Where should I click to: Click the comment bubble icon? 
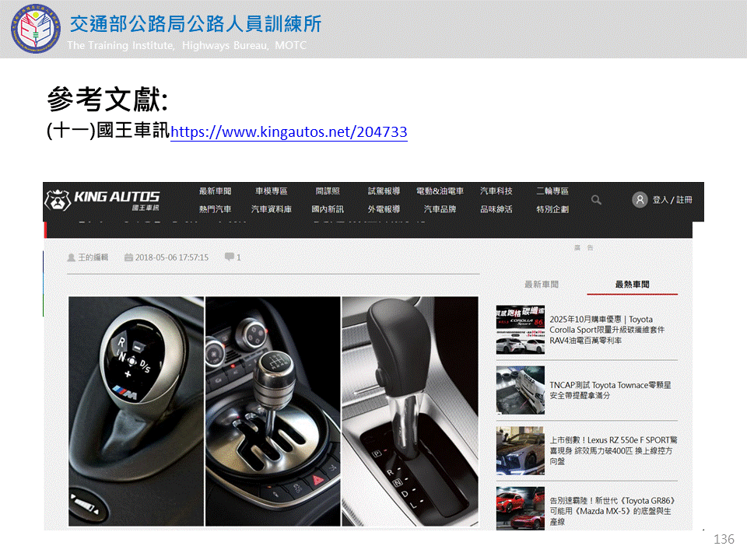229,257
